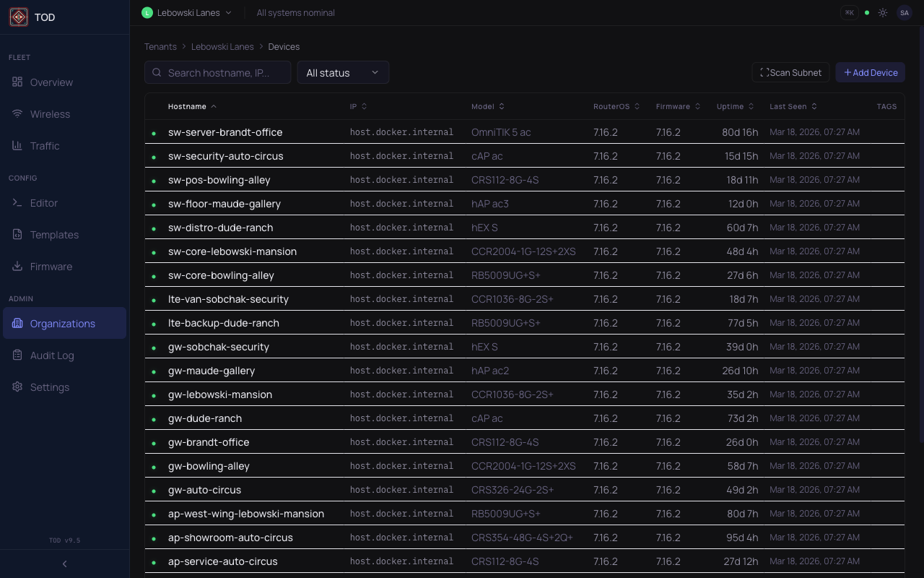924x578 pixels.
Task: Select Organizations in the Admin menu
Action: tap(63, 323)
